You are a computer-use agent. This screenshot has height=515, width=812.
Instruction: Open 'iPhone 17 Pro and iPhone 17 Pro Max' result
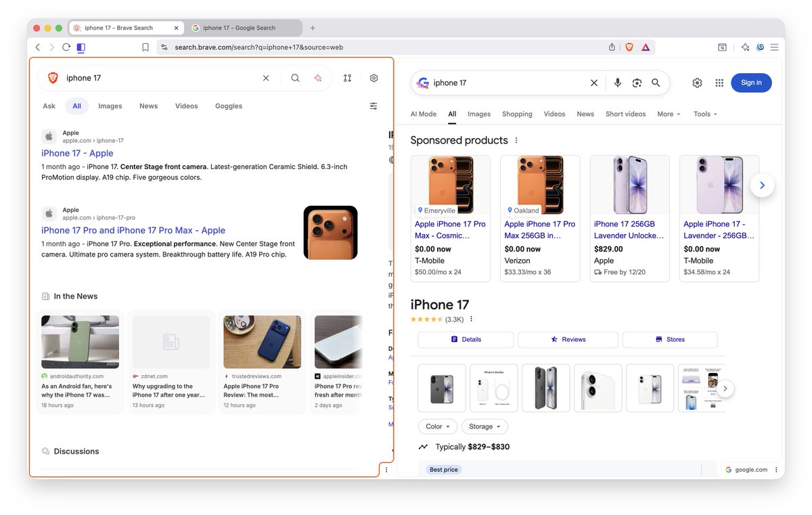pyautogui.click(x=133, y=230)
